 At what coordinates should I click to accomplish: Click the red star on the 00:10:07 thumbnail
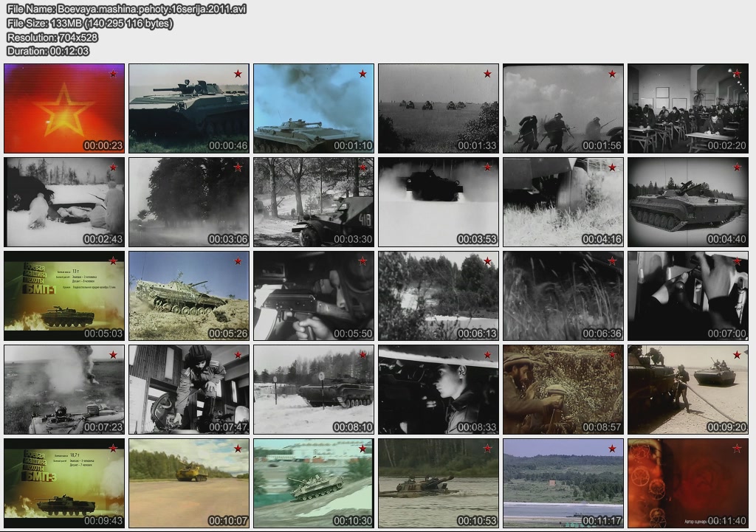(238, 449)
